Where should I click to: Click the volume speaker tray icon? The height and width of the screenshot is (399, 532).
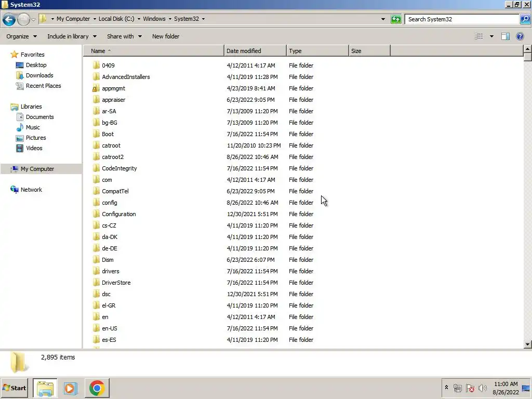pos(482,388)
